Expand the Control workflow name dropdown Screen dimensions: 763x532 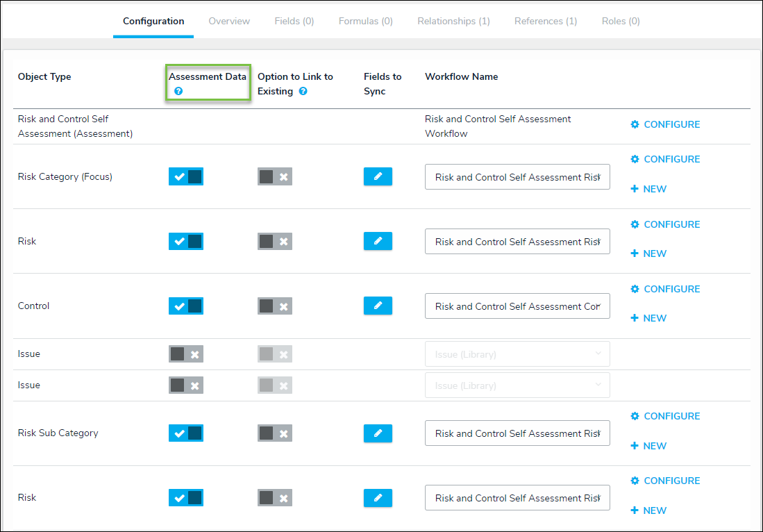coord(517,306)
